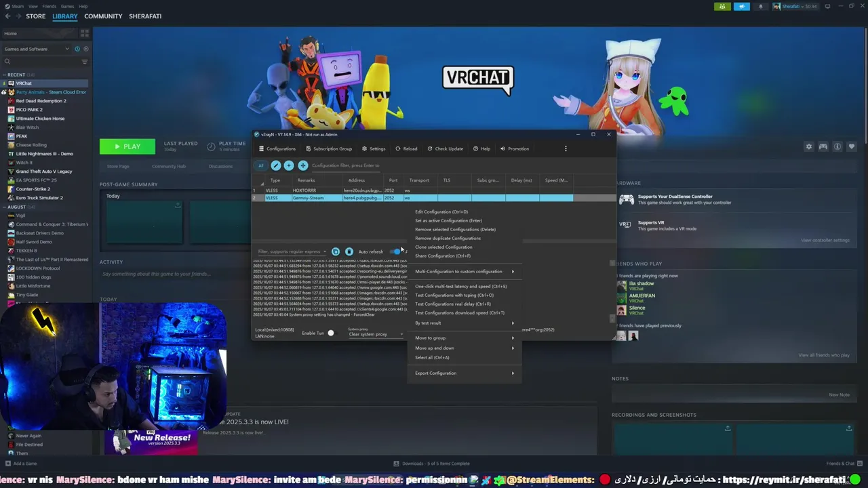868x488 pixels.
Task: Expand the Move to group submenu
Action: (x=465, y=338)
